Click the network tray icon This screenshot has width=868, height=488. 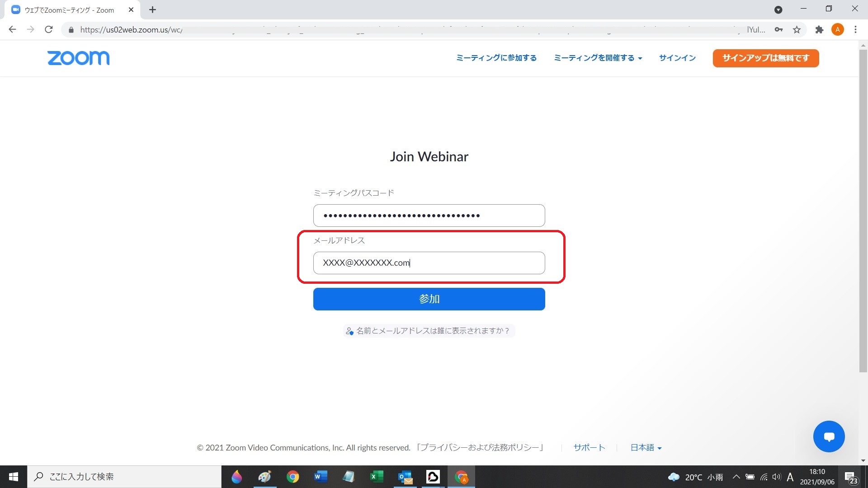[x=764, y=477]
